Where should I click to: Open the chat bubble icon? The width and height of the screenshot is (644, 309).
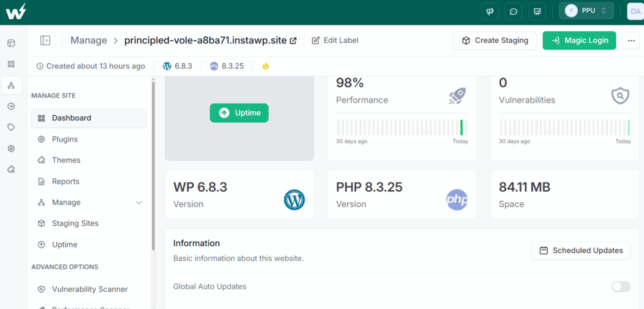tap(513, 11)
